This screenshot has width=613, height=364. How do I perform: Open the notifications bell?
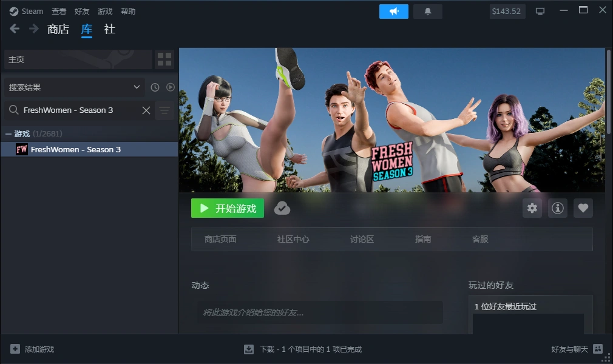pyautogui.click(x=428, y=12)
